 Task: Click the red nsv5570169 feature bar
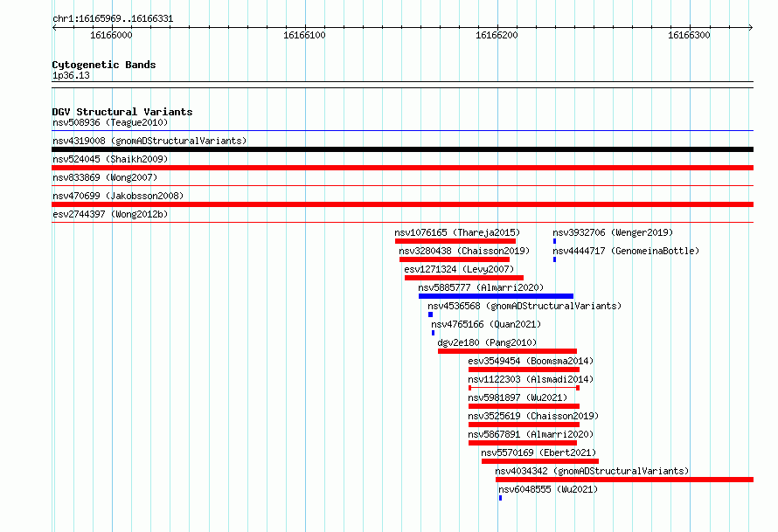[x=540, y=461]
